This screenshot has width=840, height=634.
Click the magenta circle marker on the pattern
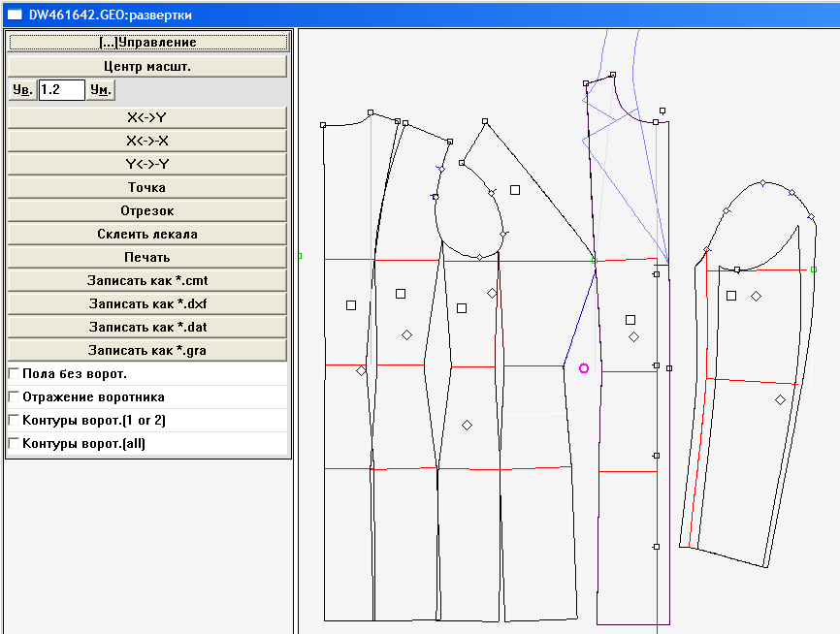(x=584, y=367)
